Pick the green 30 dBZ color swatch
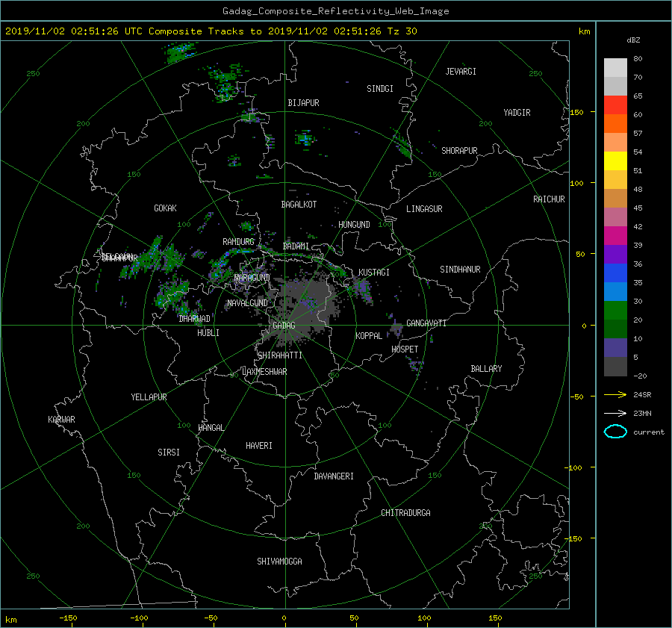Image resolution: width=672 pixels, height=628 pixels. [x=615, y=310]
